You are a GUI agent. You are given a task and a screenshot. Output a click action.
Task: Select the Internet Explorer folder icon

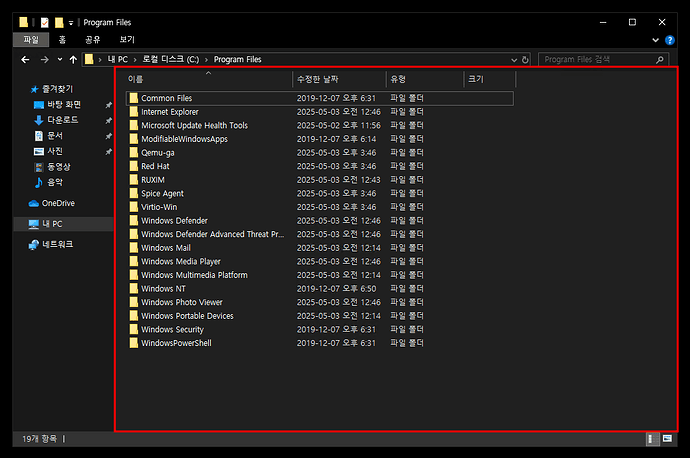pyautogui.click(x=133, y=112)
